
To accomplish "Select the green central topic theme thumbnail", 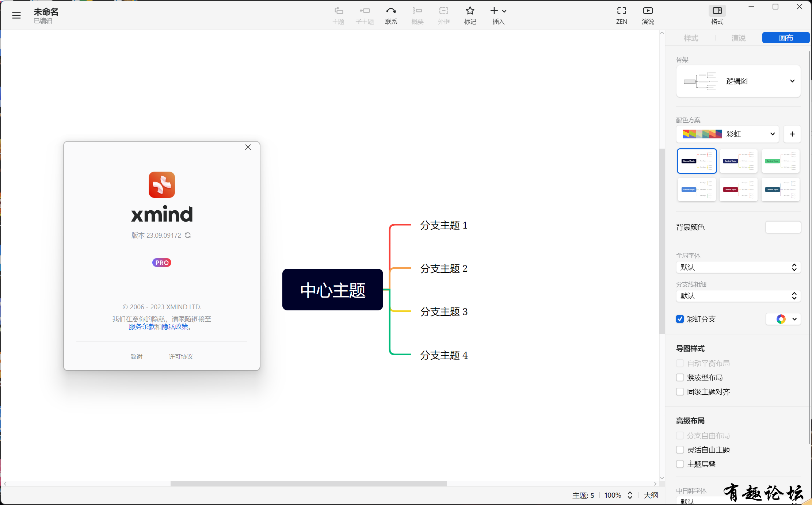I will (780, 161).
